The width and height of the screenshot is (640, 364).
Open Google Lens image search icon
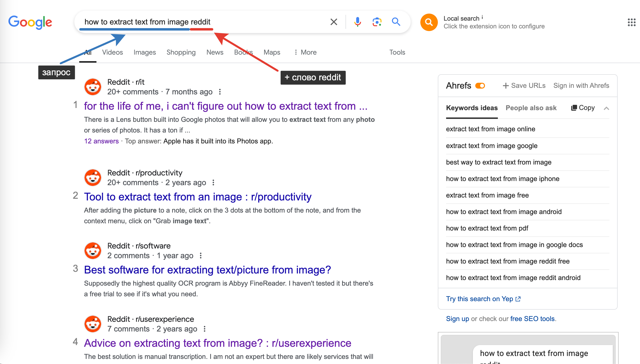(x=377, y=22)
